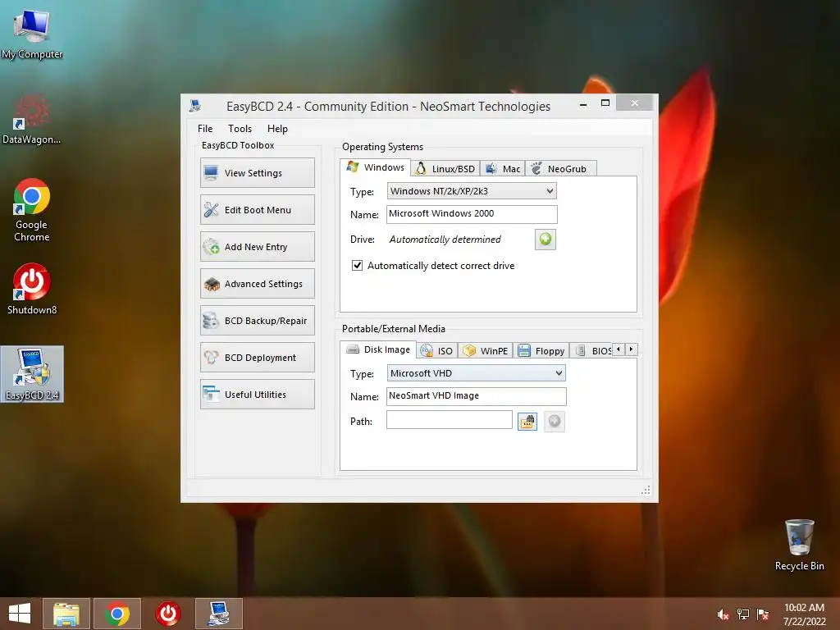Click the grey add media entry icon

(555, 422)
